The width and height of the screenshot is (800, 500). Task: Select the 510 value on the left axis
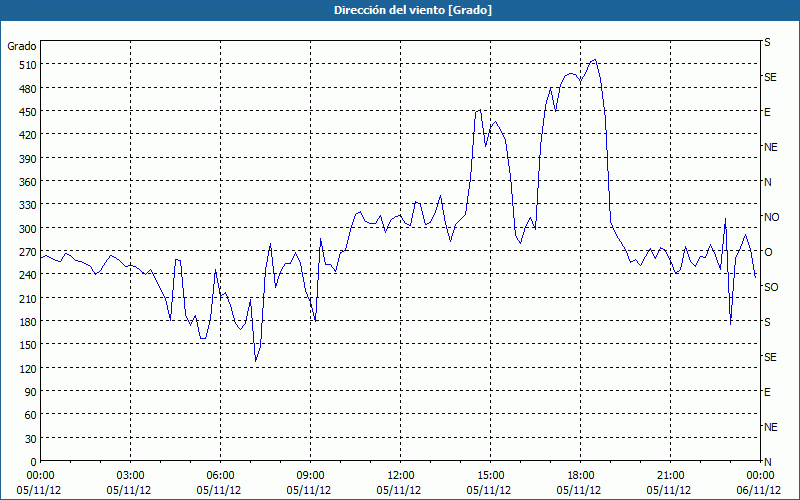point(28,65)
